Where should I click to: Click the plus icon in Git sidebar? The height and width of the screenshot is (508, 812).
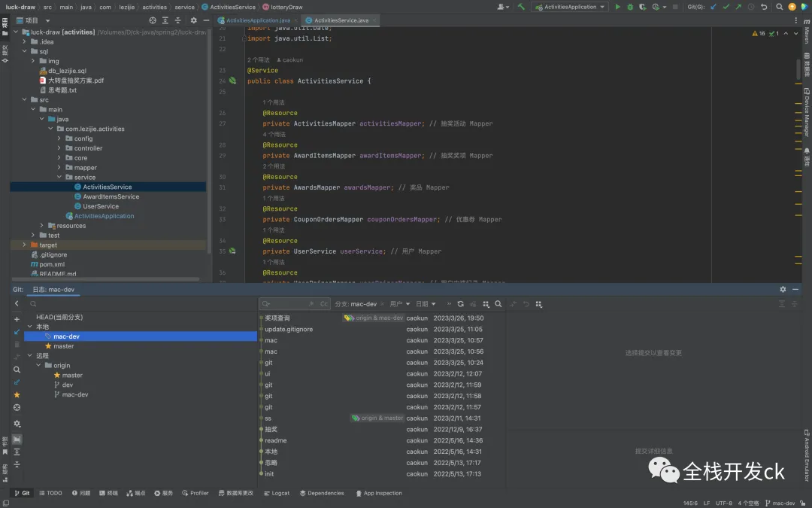(x=17, y=319)
